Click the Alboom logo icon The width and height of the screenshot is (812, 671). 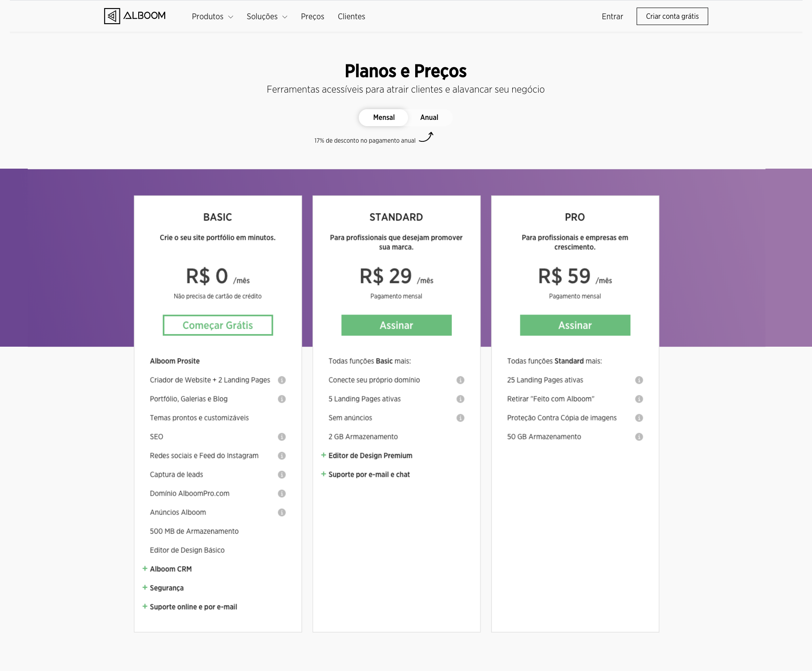click(112, 16)
